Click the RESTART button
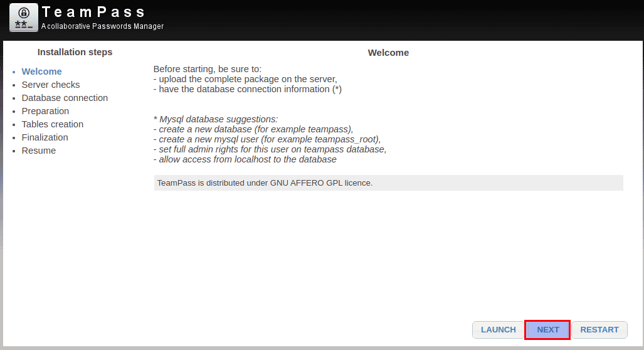This screenshot has width=644, height=350. click(599, 330)
